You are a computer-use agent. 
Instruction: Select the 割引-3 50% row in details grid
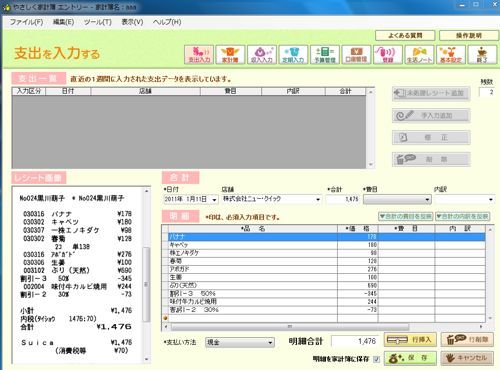click(327, 293)
